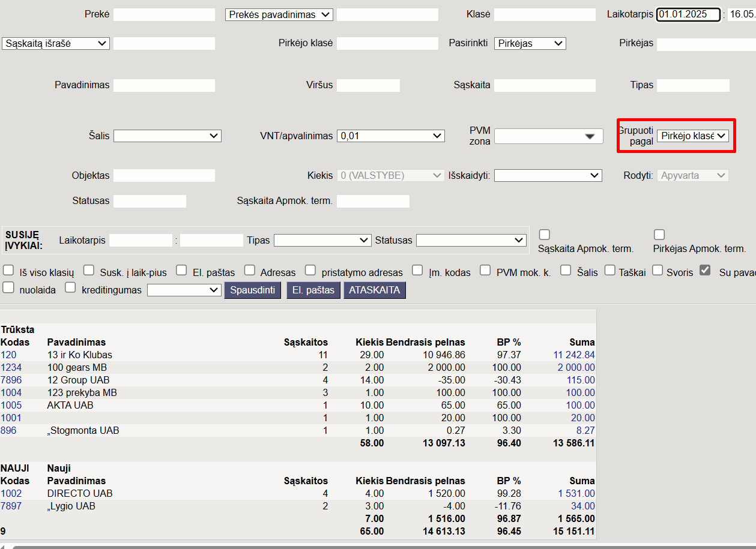The height and width of the screenshot is (549, 756).
Task: Open the sum 115.00 link
Action: click(581, 380)
